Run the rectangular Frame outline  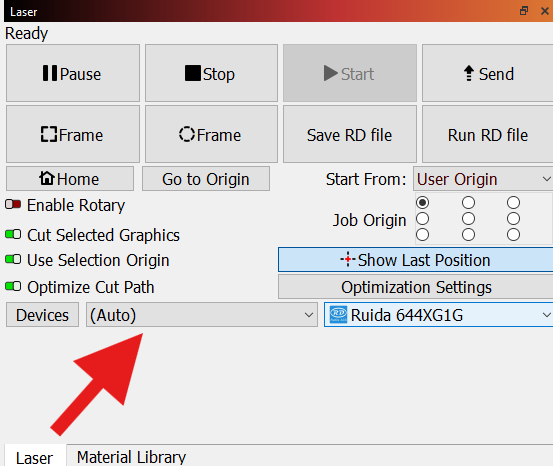tap(73, 134)
